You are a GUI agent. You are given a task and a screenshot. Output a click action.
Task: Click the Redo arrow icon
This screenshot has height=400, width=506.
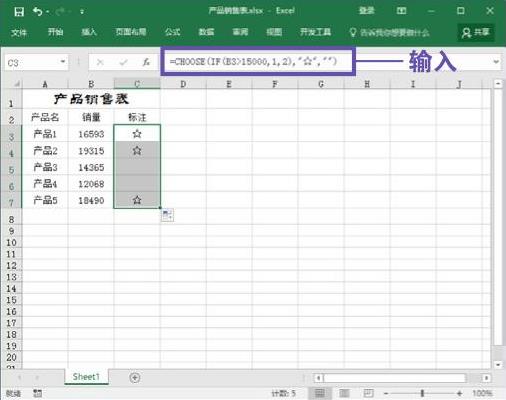(60, 12)
